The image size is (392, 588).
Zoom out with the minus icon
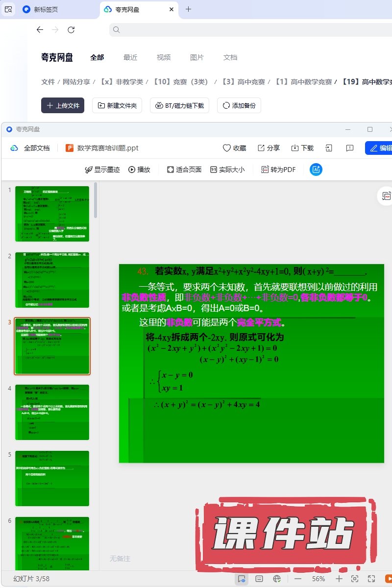(298, 579)
